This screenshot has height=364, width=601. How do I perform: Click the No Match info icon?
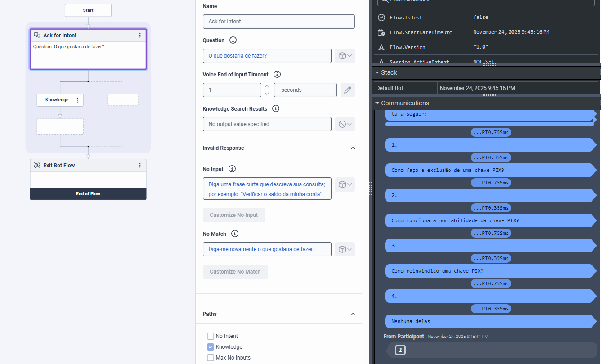click(235, 234)
